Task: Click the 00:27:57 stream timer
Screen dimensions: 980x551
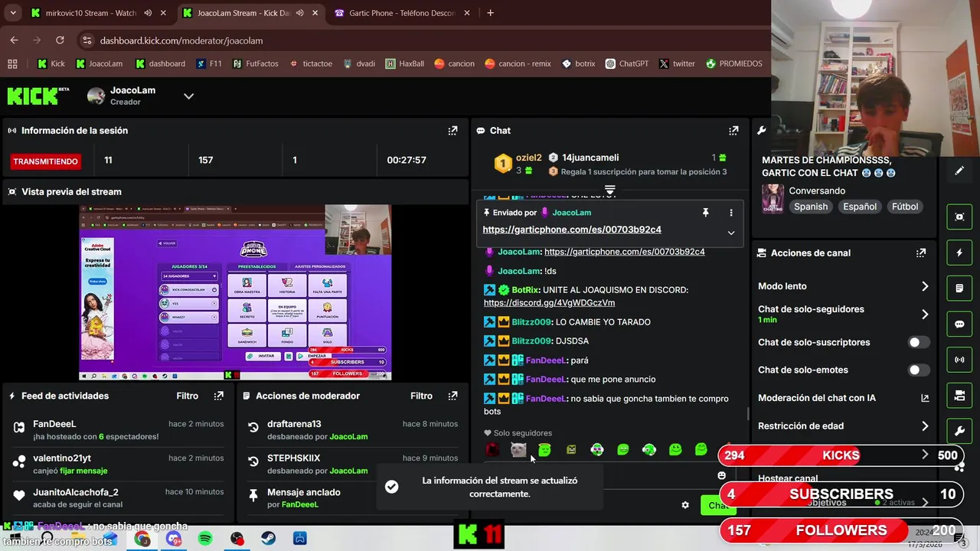Action: 407,160
